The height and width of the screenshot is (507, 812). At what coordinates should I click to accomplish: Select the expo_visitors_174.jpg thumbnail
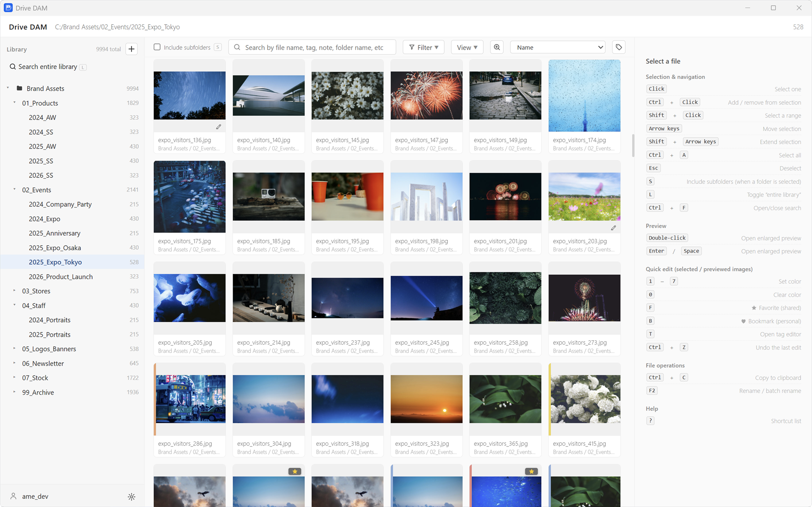pyautogui.click(x=584, y=96)
